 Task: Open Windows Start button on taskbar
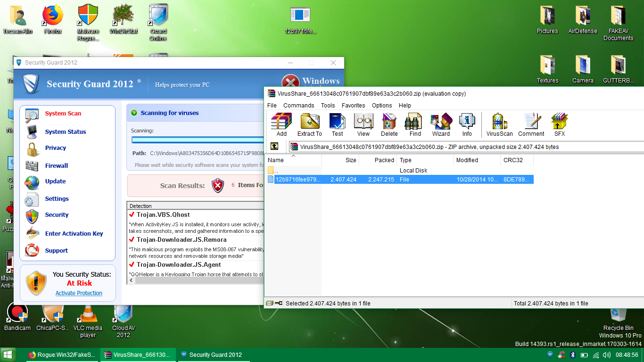[x=8, y=355]
